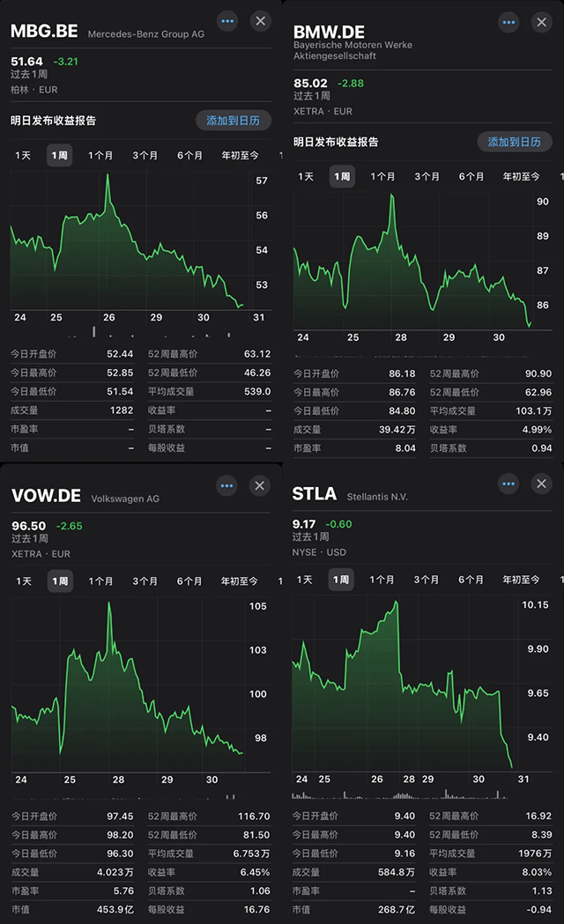
Task: Switch MBG.BE chart to 1天 range
Action: [23, 156]
